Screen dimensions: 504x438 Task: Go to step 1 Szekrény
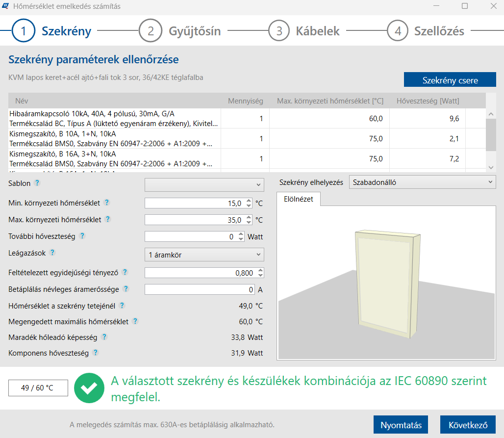tap(51, 31)
